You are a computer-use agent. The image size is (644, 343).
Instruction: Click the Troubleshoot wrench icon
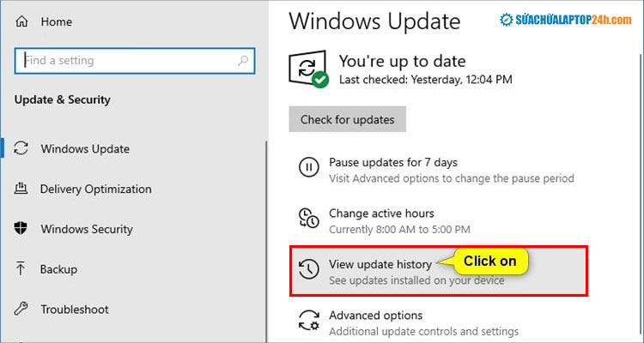pos(21,310)
